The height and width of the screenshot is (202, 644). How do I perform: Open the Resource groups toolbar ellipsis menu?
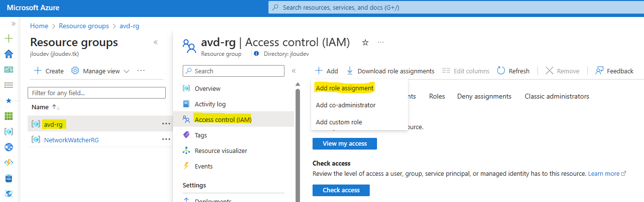click(141, 71)
